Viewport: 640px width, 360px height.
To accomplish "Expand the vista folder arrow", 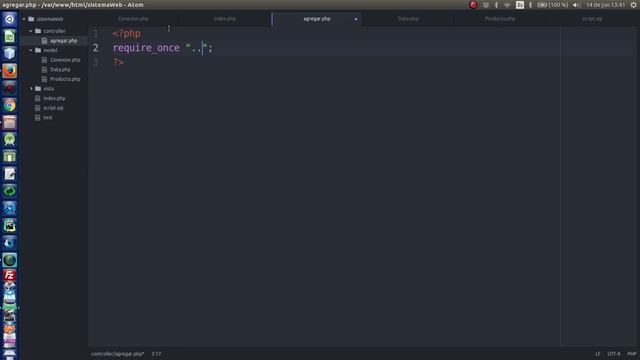I will [x=31, y=89].
